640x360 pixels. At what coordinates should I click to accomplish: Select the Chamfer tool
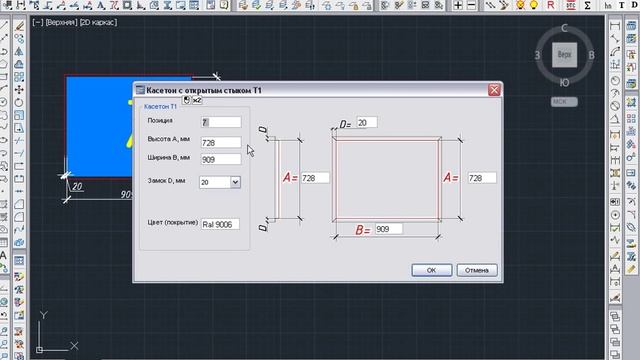coord(19,204)
